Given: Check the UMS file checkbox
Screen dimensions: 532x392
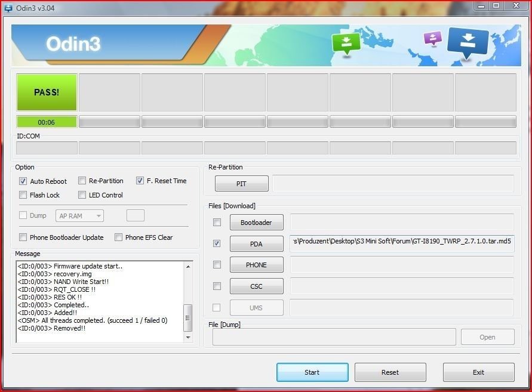Looking at the screenshot, I should (x=216, y=307).
